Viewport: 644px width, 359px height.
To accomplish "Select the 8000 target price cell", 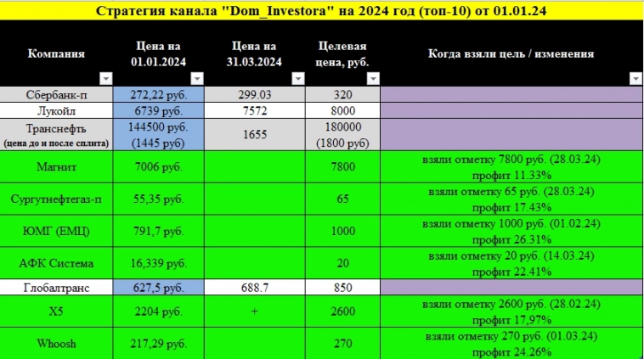I will point(342,111).
